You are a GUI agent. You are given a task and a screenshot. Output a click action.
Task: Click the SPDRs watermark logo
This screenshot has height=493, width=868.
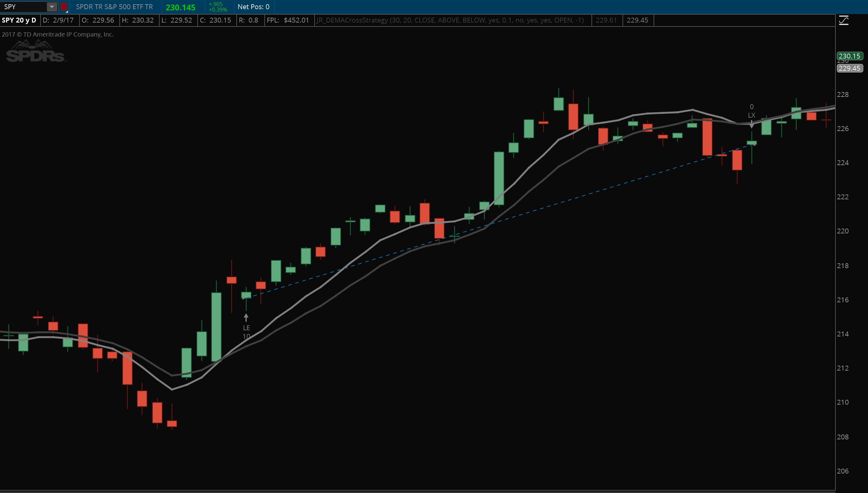[35, 52]
